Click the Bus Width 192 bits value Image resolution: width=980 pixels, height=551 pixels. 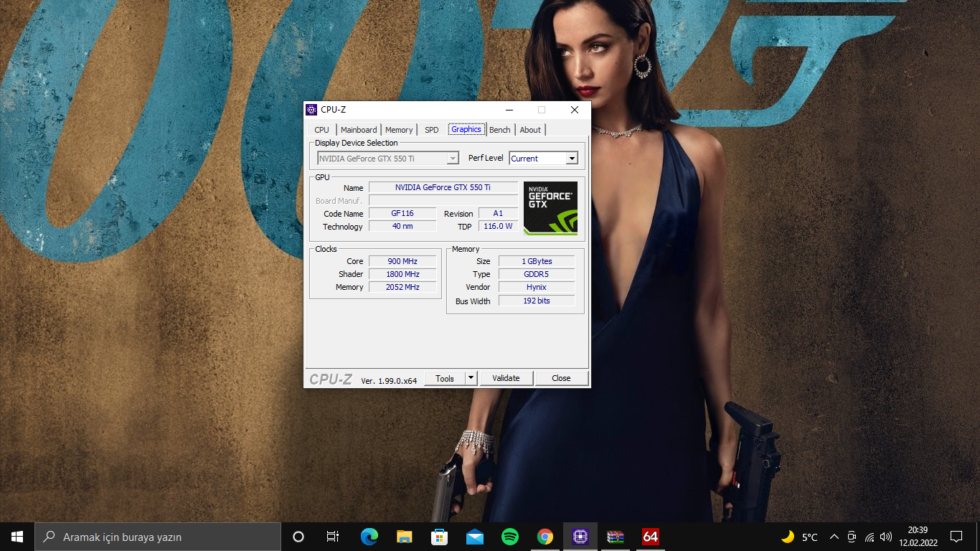coord(537,301)
